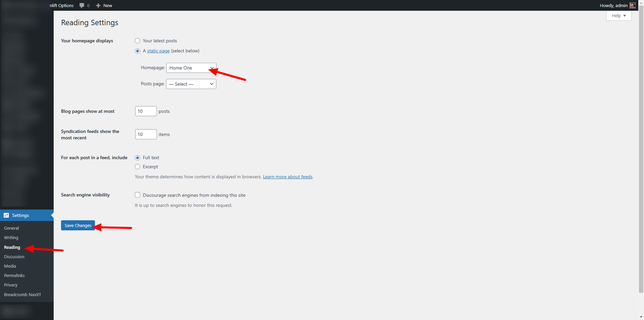Select 'A static page' radio option
This screenshot has width=644, height=320.
138,51
